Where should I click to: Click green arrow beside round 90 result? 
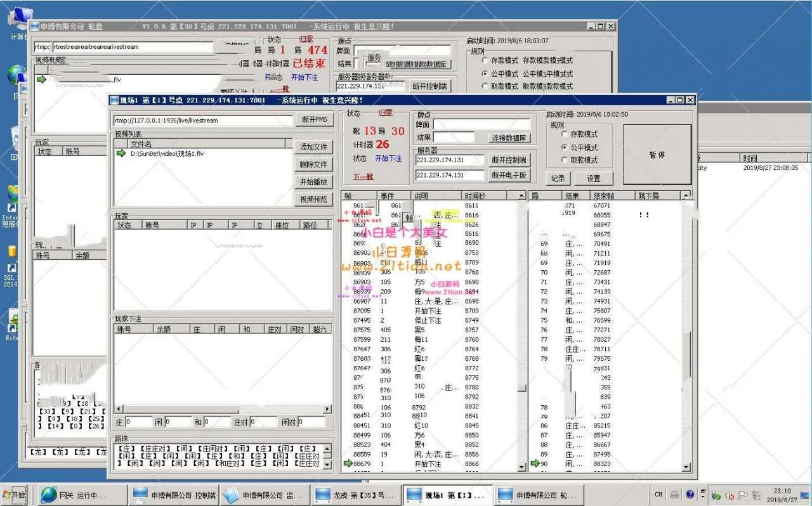tap(535, 464)
